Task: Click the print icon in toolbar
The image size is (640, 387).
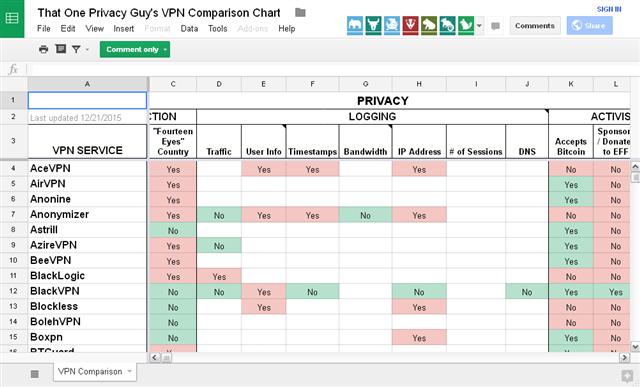Action: pos(43,49)
